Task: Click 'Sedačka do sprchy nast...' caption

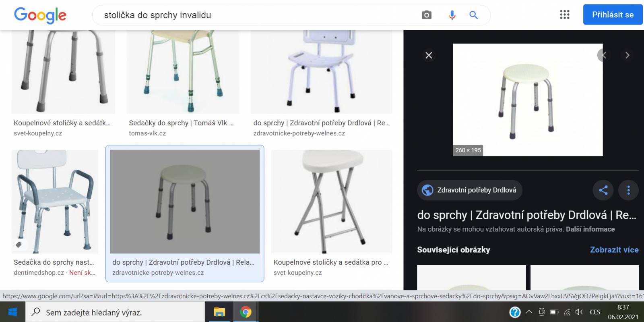Action: tap(54, 262)
